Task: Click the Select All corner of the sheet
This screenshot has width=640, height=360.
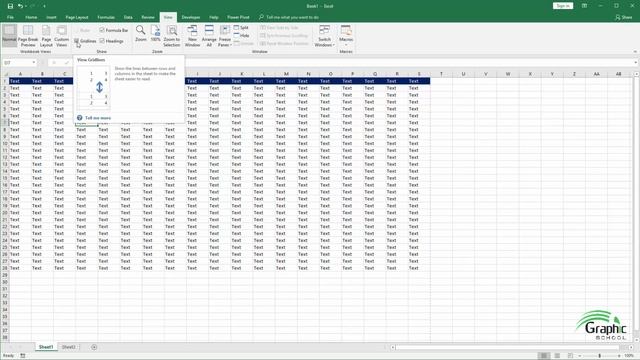Action: pos(5,74)
